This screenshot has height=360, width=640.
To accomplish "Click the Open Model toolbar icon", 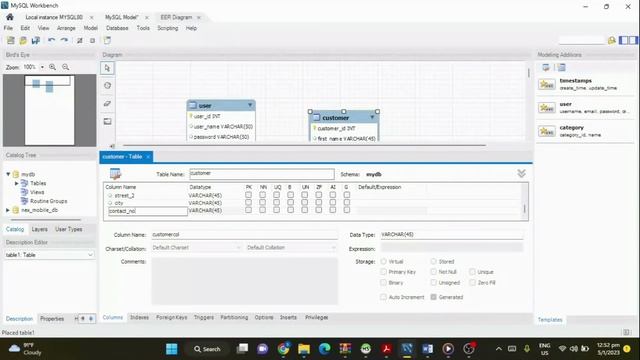I will tap(23, 40).
